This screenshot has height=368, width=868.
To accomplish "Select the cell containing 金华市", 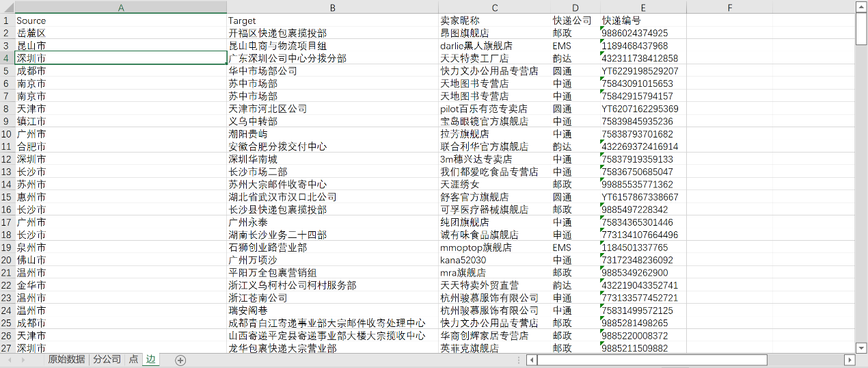I will [x=121, y=285].
